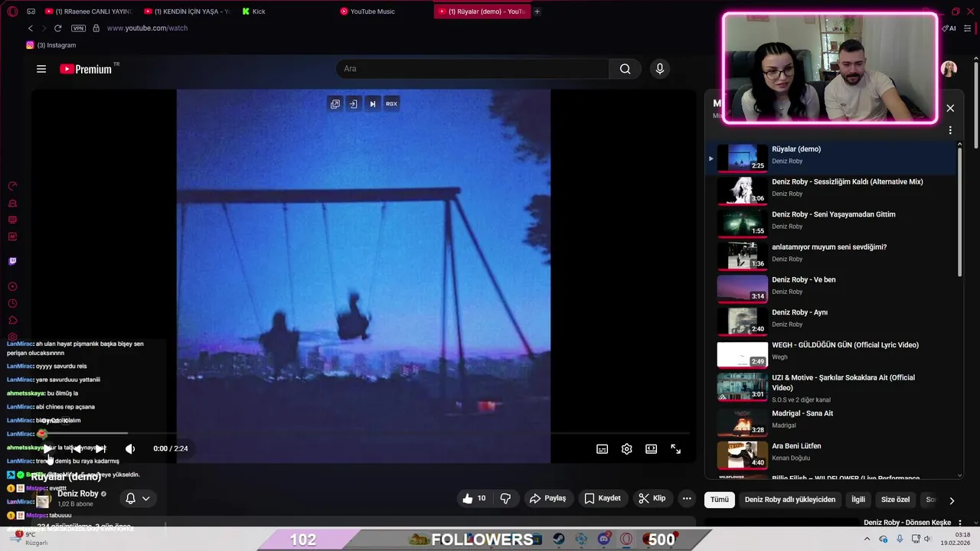This screenshot has width=980, height=551.
Task: Click the Kaydet save button
Action: 602,498
